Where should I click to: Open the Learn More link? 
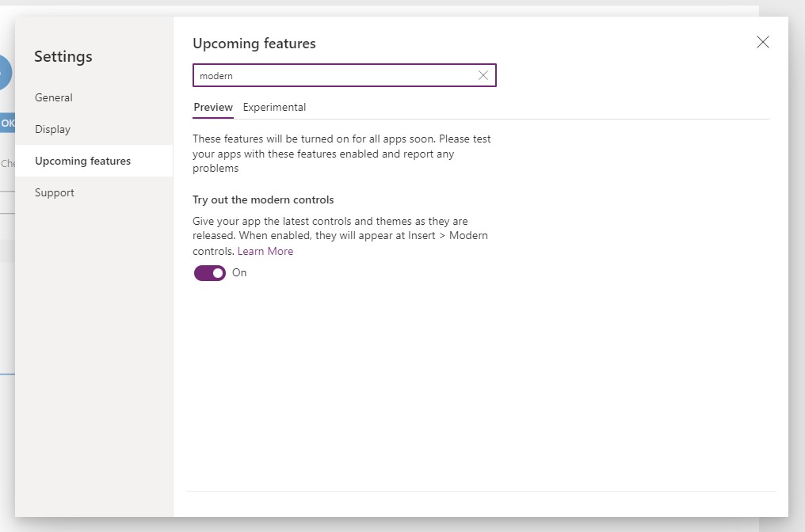265,251
